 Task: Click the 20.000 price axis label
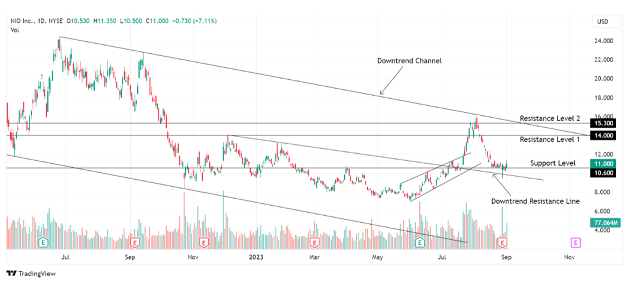point(604,79)
